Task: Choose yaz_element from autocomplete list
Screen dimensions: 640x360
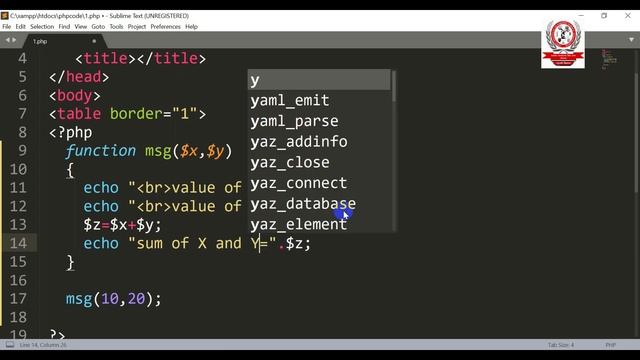Action: (x=319, y=224)
